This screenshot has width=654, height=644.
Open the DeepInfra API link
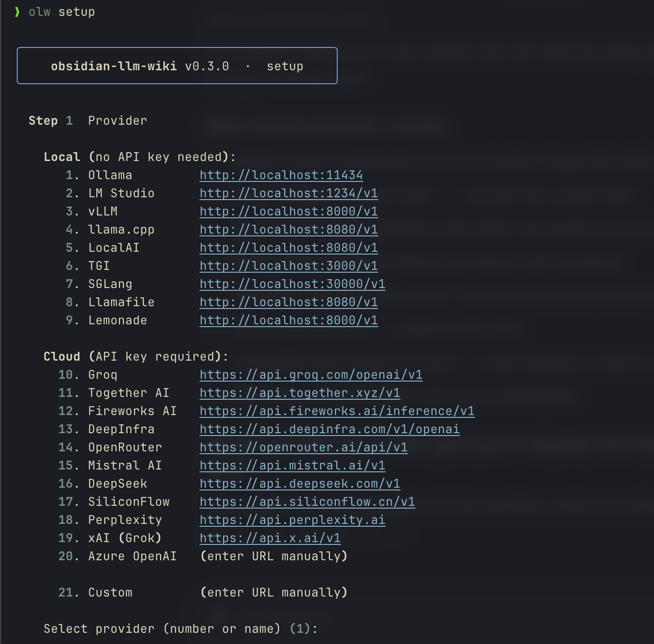tap(329, 429)
